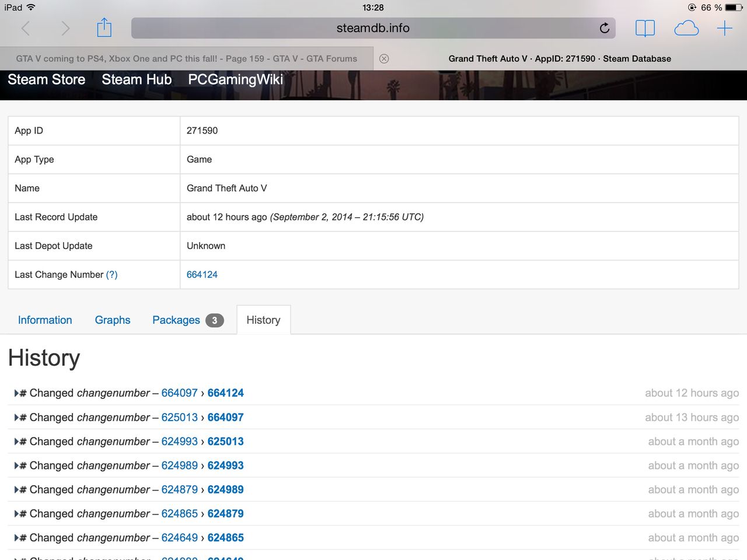
Task: Tap the hash icon on the 624879 › 624989 row
Action: click(23, 490)
